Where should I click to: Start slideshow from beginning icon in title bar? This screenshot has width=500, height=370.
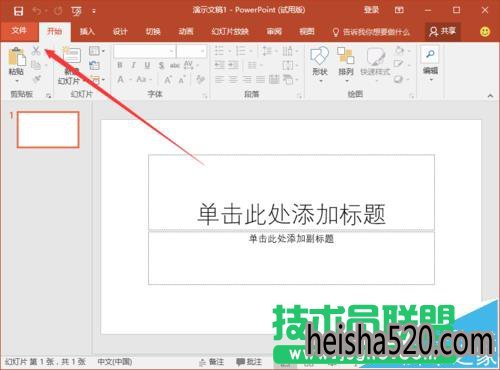click(76, 12)
